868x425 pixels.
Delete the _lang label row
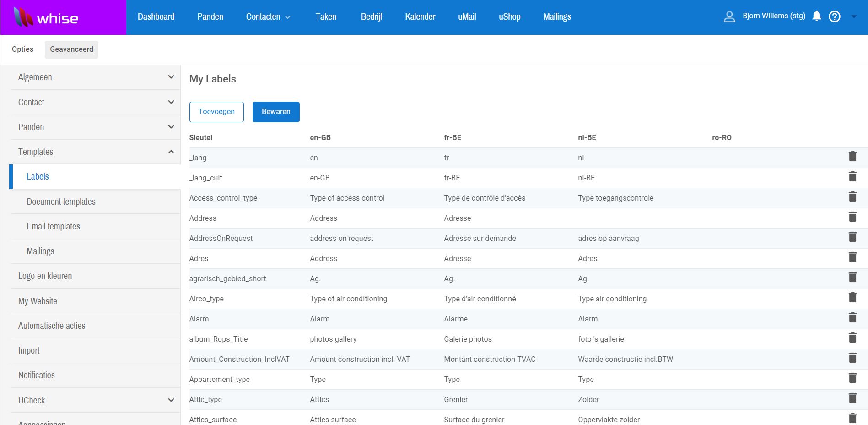tap(852, 157)
